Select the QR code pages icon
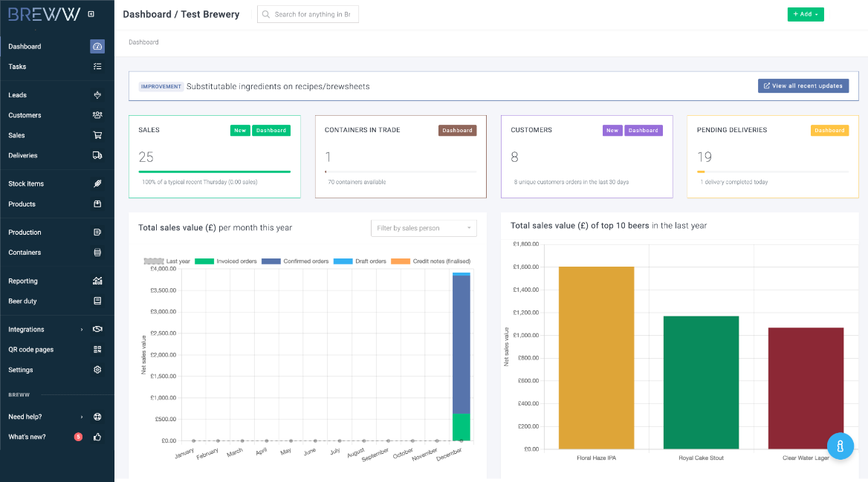The width and height of the screenshot is (868, 482). [x=97, y=349]
